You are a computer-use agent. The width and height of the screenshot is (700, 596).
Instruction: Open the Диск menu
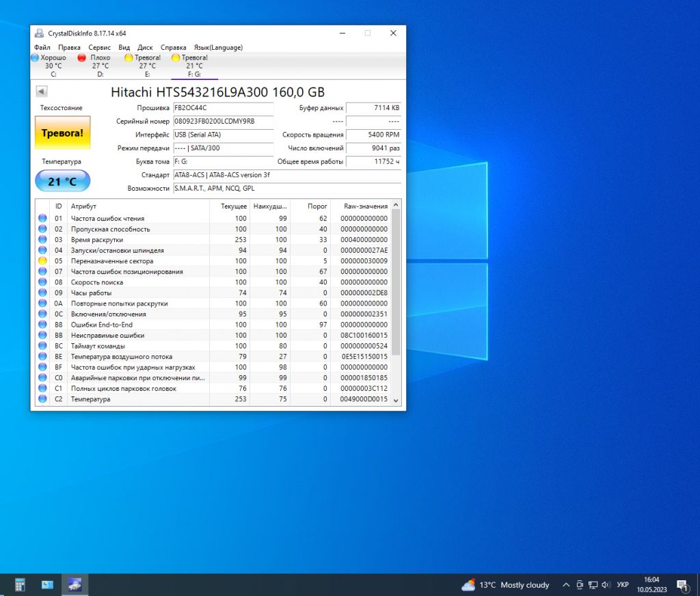(x=145, y=47)
